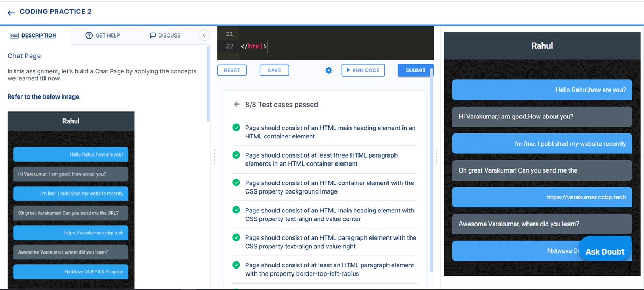The image size is (644, 290).
Task: Click 'Oh great Varakumar! Can you send me the' preview bubble
Action: click(542, 170)
